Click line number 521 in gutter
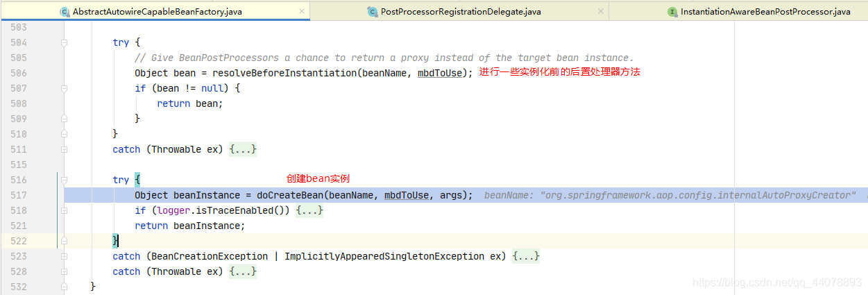 click(x=19, y=226)
